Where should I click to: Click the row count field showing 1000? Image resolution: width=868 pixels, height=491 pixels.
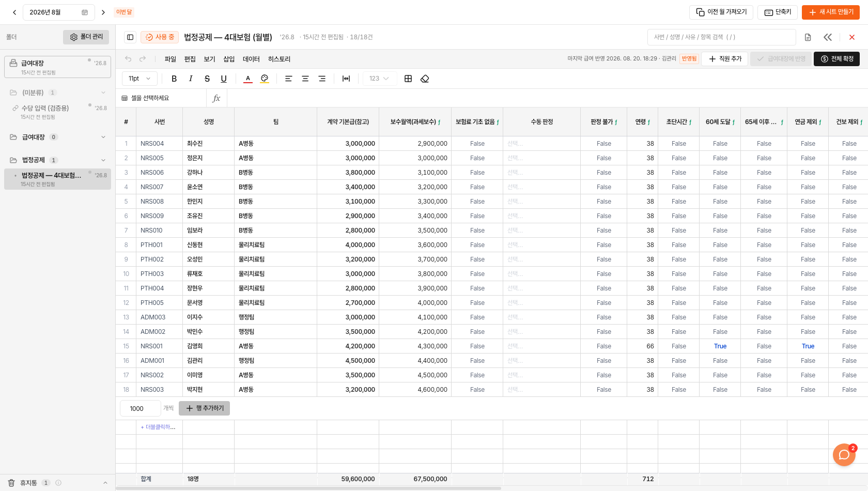coord(141,409)
